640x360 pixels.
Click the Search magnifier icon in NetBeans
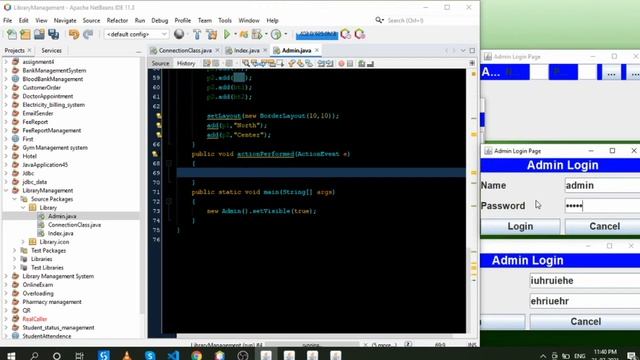click(x=379, y=20)
